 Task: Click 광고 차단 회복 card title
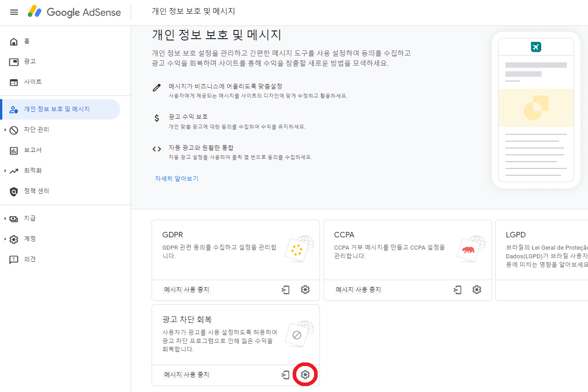[x=187, y=320]
